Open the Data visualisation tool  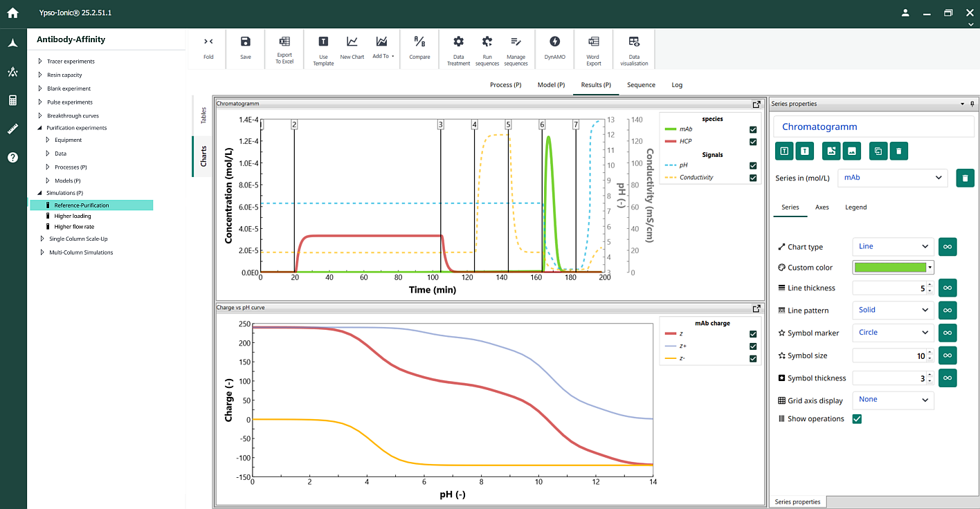coord(633,48)
